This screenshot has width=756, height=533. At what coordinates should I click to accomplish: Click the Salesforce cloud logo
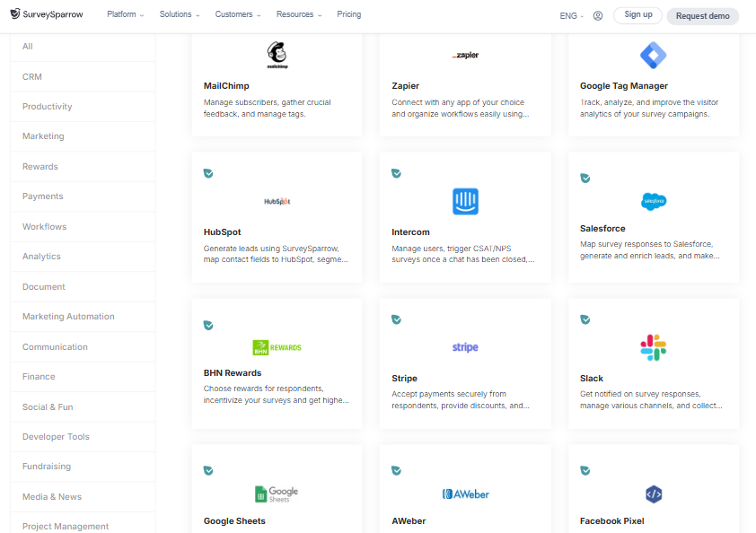pos(654,201)
